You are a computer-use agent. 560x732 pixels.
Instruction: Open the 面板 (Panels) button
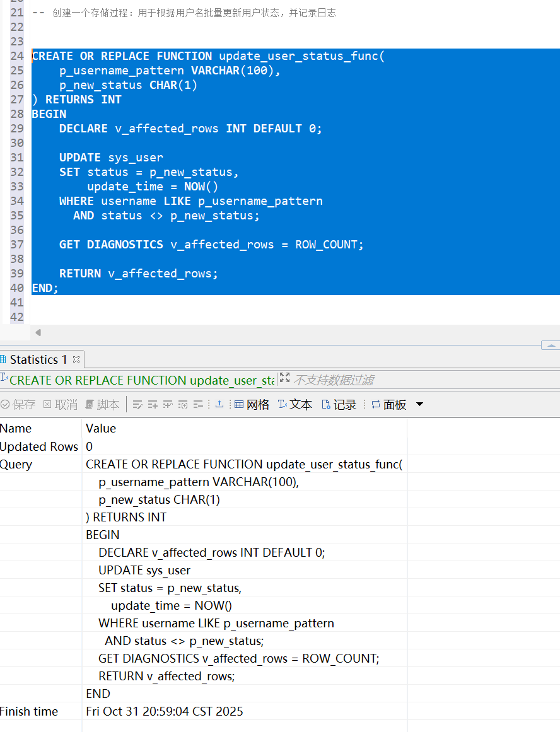coord(388,405)
